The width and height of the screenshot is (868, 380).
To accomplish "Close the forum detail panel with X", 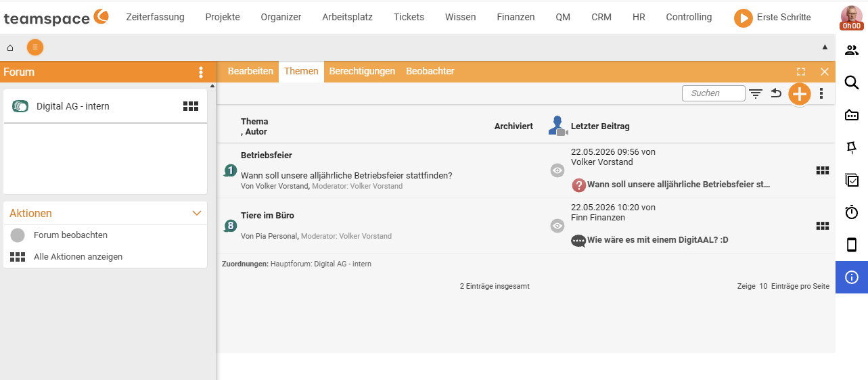I will [x=824, y=72].
